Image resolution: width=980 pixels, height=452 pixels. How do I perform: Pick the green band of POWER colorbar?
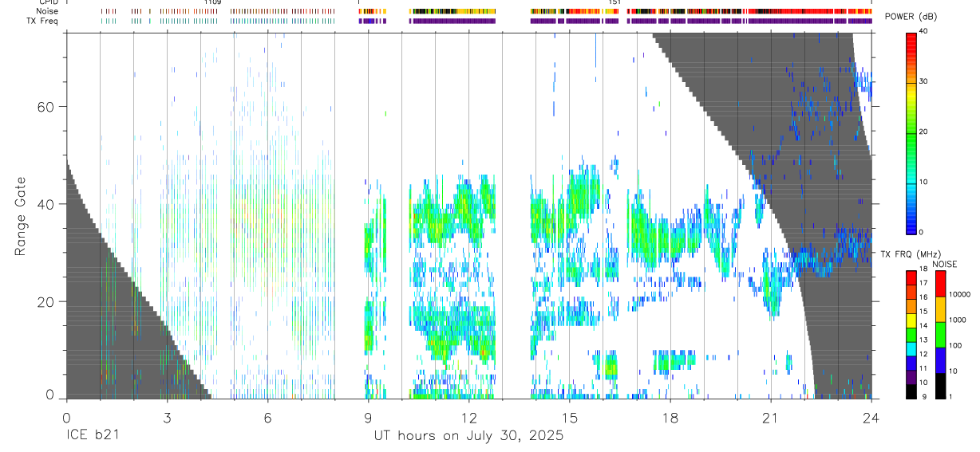pyautogui.click(x=911, y=136)
